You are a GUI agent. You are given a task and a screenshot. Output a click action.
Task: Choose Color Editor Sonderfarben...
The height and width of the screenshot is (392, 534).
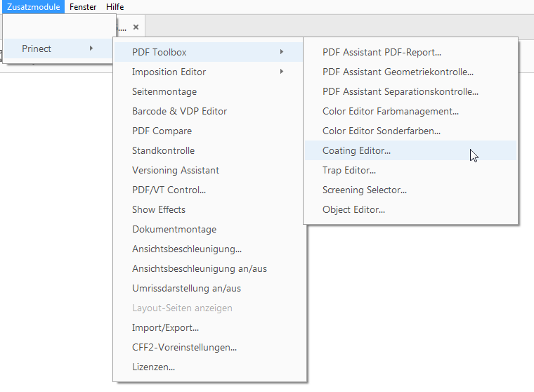(x=410, y=131)
